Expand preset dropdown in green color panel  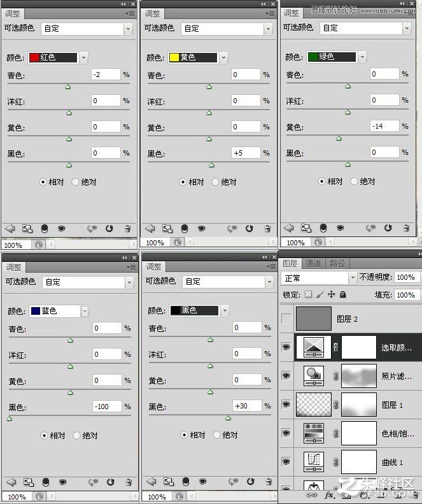(407, 28)
